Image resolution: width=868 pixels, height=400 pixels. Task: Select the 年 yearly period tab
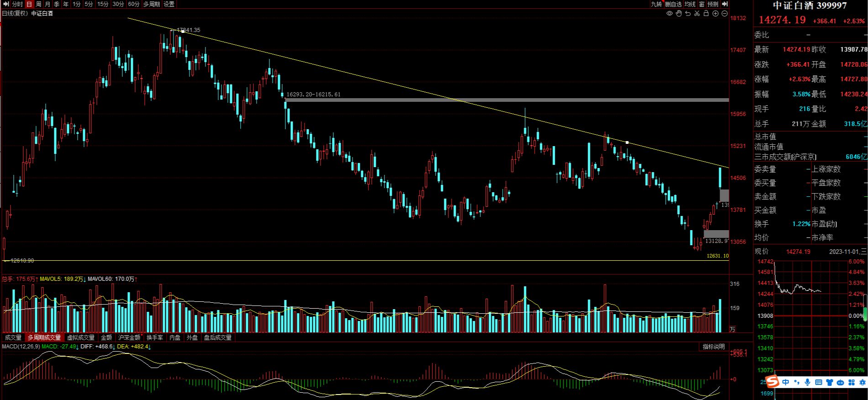[x=66, y=4]
